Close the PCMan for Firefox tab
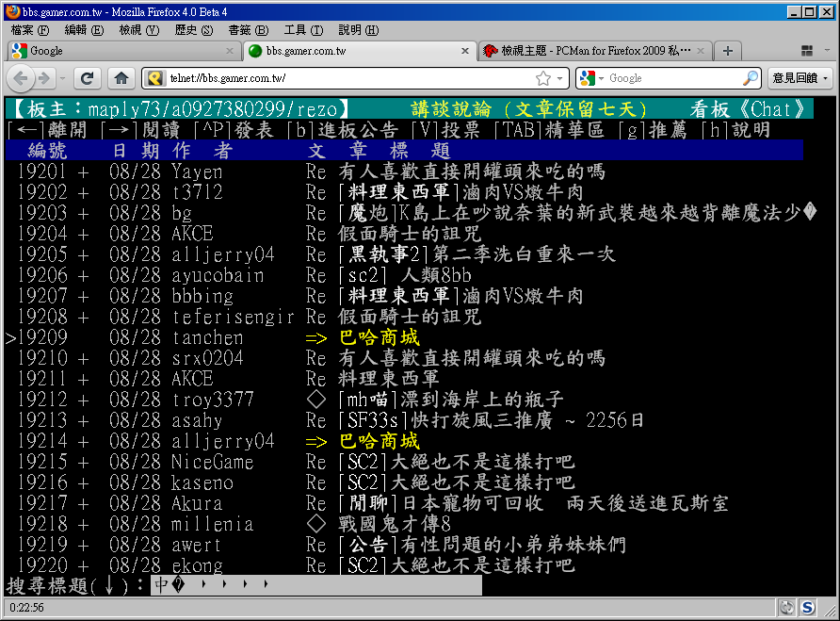Image resolution: width=840 pixels, height=621 pixels. click(701, 51)
